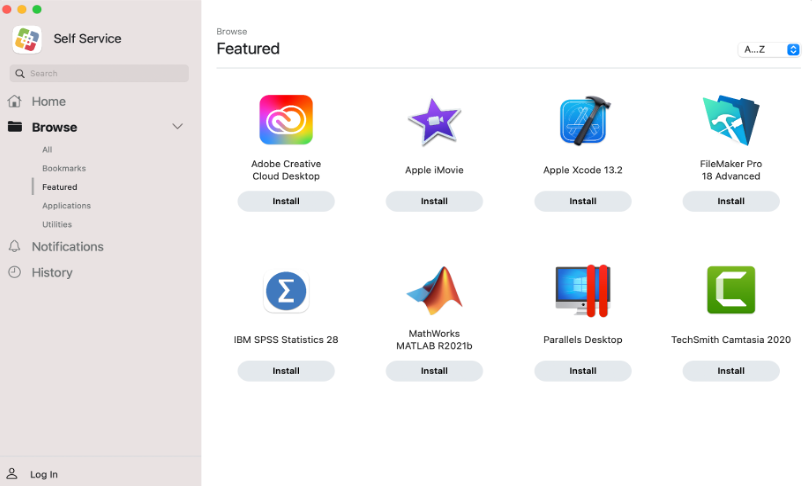Select the MathWorks MATLAB R2021b icon
The image size is (812, 486).
434,291
